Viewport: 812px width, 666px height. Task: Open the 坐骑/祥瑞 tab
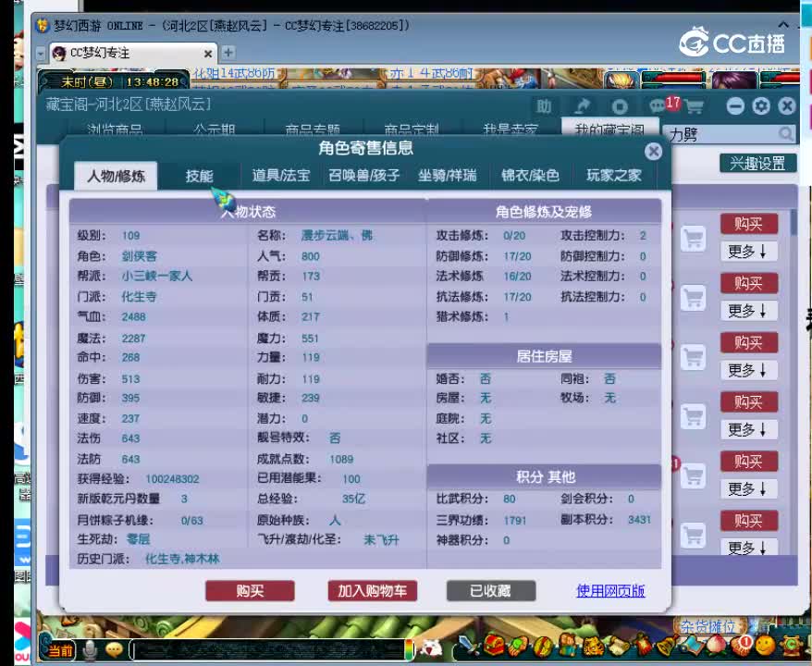click(448, 176)
